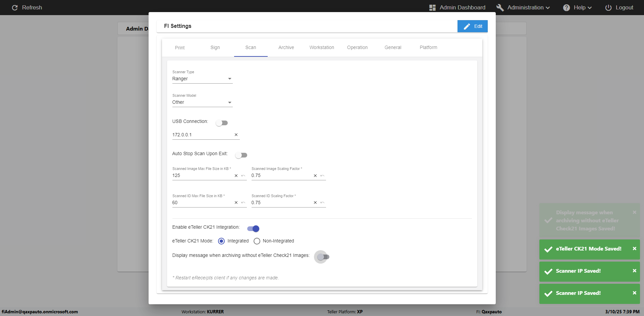Click the Restart eReceipts client note

(225, 278)
